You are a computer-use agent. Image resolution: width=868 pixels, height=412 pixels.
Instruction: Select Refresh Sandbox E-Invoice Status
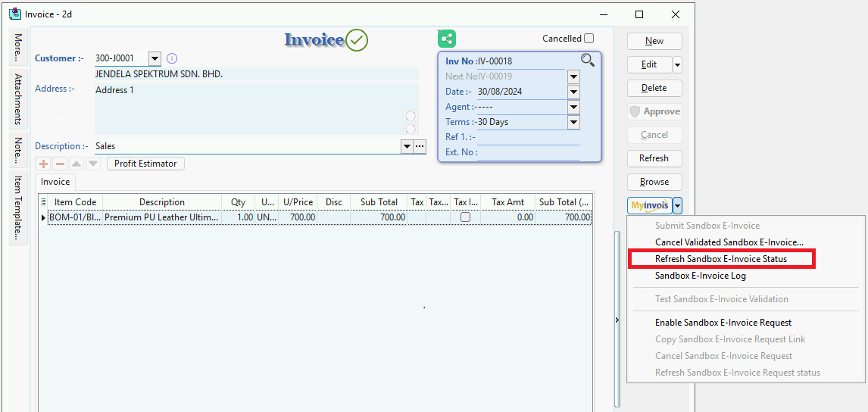(720, 259)
